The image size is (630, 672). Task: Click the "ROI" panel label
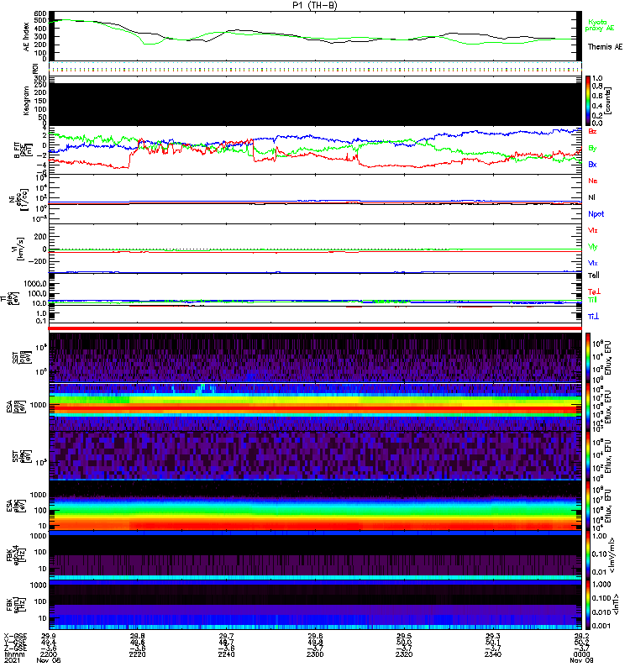(x=35, y=69)
